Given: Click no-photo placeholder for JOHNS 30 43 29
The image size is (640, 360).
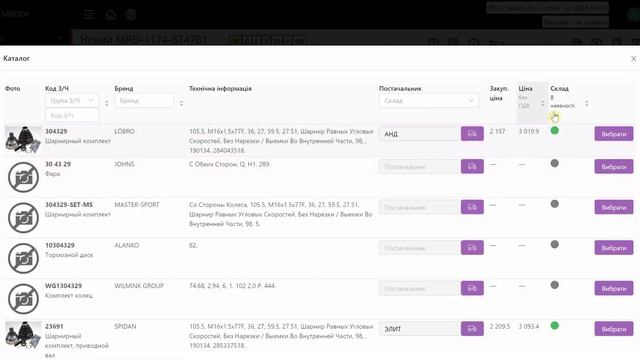Looking at the screenshot, I should click(x=23, y=177).
